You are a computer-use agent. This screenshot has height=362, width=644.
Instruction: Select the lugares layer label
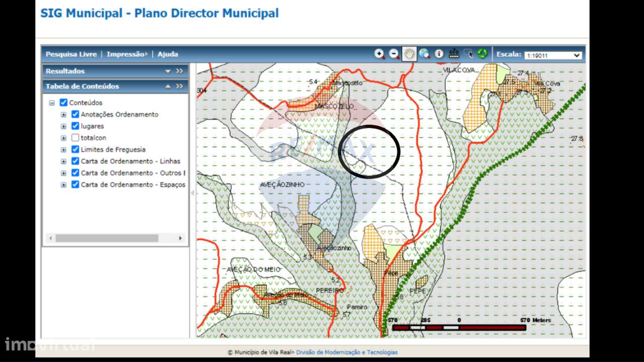click(x=93, y=126)
